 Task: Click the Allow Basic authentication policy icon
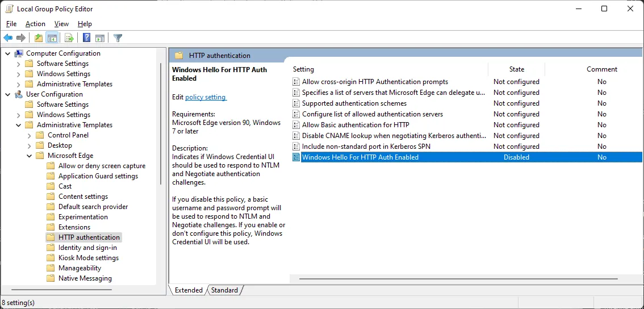[296, 125]
